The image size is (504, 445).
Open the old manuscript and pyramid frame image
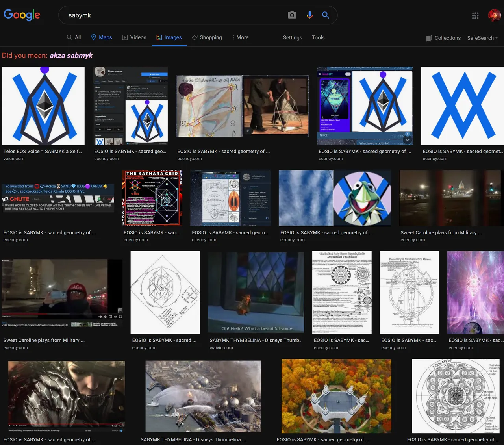click(243, 106)
